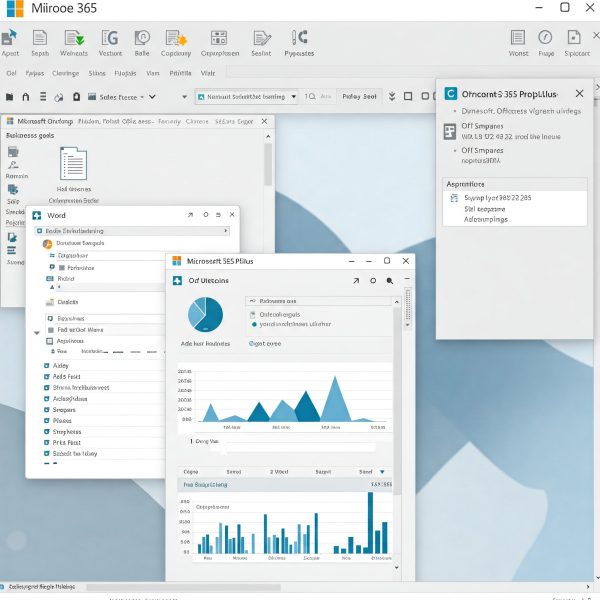Open the Nomsart Sofeakttlat combo box

[x=247, y=96]
